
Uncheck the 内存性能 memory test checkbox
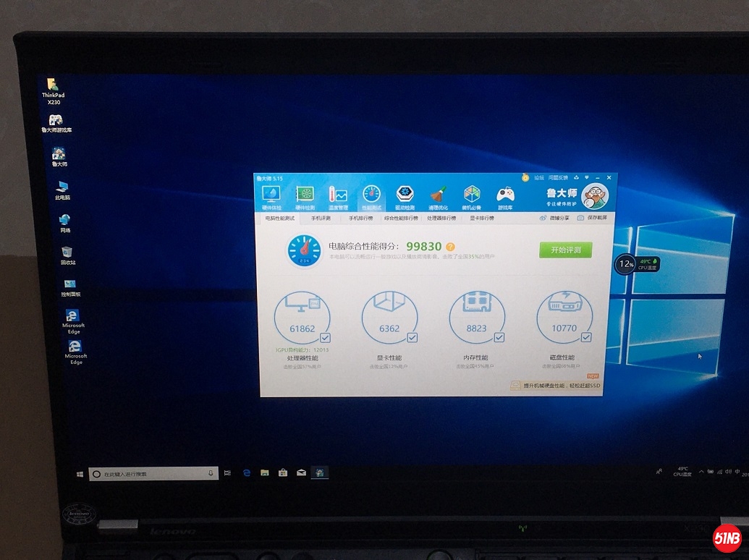(x=499, y=338)
